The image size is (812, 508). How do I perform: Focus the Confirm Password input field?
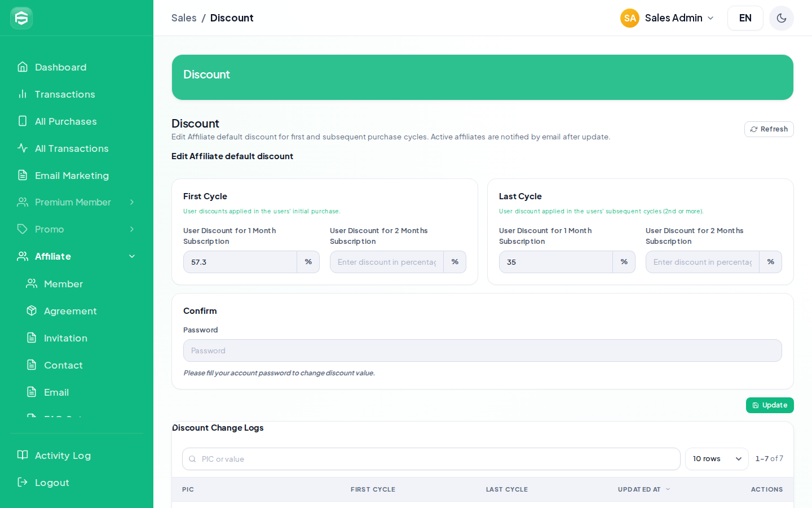483,351
